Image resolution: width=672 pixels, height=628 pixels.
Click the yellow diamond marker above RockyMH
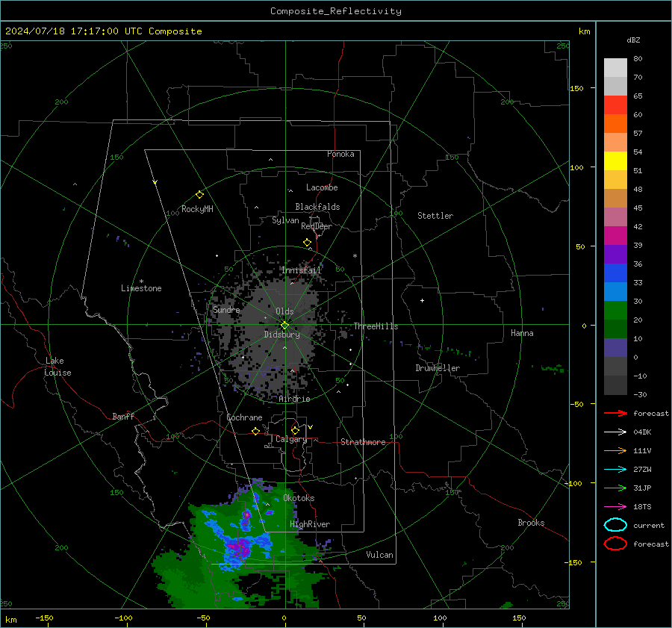click(x=199, y=195)
